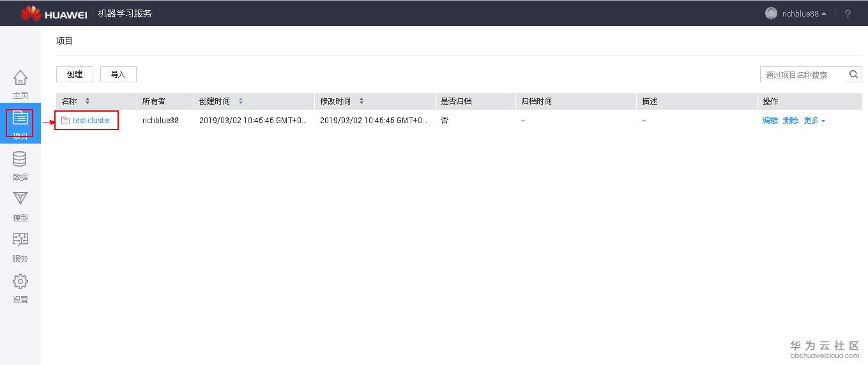
Task: Open the 设置 settings section
Action: pyautogui.click(x=20, y=289)
